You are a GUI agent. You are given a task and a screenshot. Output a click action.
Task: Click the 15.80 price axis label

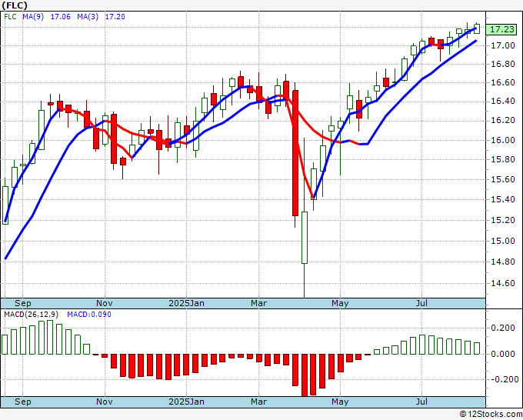click(x=503, y=159)
